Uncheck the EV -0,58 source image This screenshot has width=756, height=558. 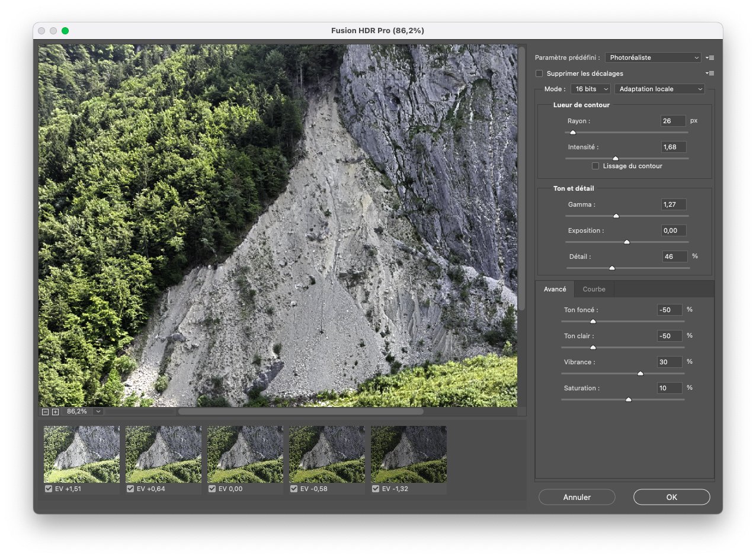point(293,489)
